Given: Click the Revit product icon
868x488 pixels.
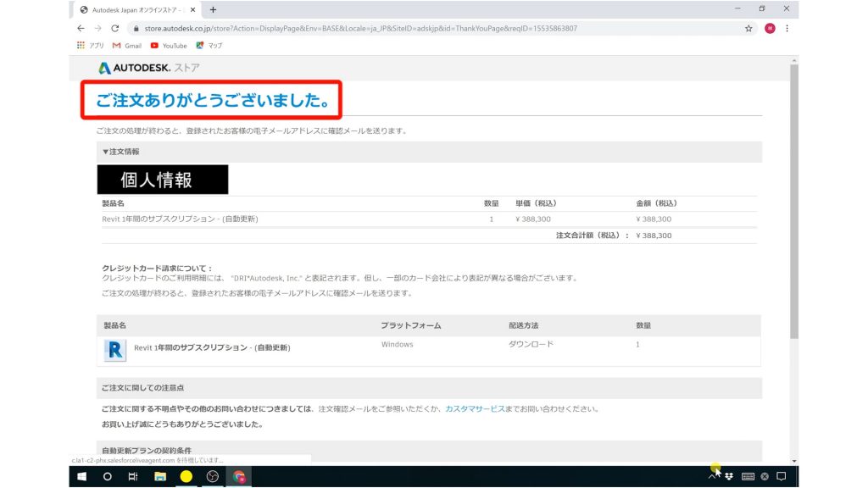Looking at the screenshot, I should pos(114,349).
